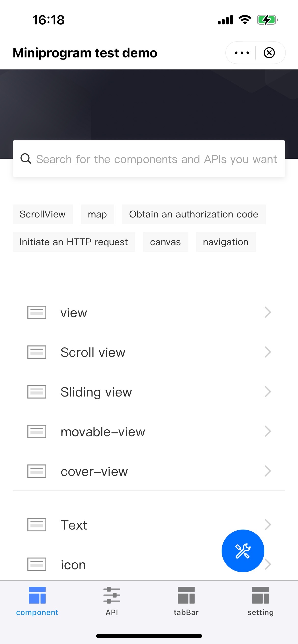Expand the view item chevron
The width and height of the screenshot is (298, 644).
[x=267, y=312]
